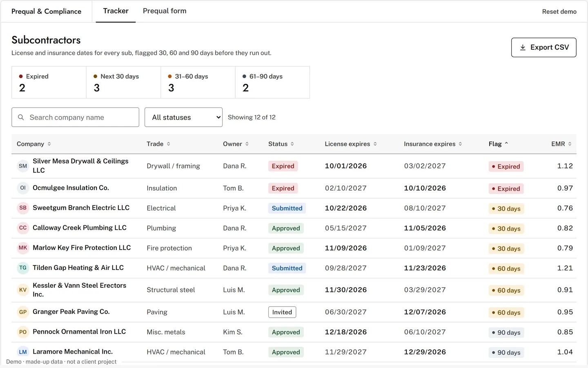Sort the table by Company column
This screenshot has height=368, width=588.
click(x=34, y=144)
